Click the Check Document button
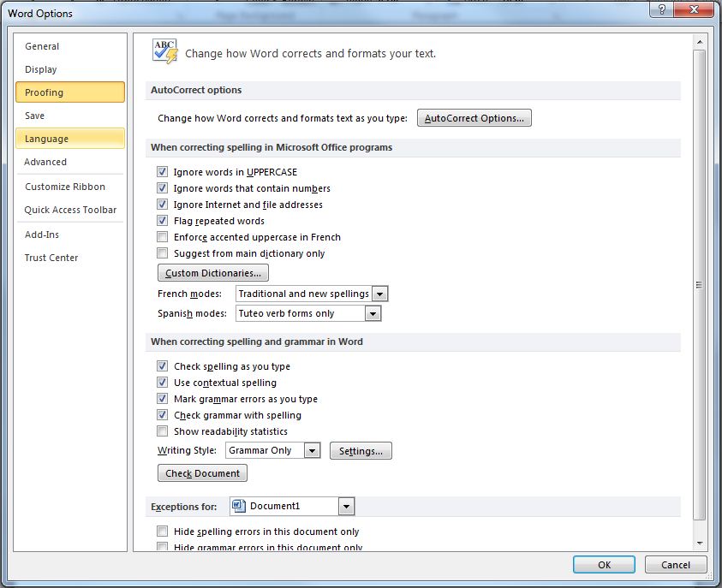Image resolution: width=722 pixels, height=588 pixels. pos(201,472)
